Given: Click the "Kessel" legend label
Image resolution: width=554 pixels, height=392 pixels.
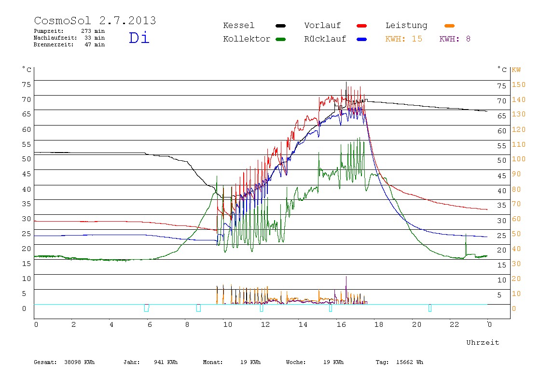Looking at the screenshot, I should click(x=239, y=26).
